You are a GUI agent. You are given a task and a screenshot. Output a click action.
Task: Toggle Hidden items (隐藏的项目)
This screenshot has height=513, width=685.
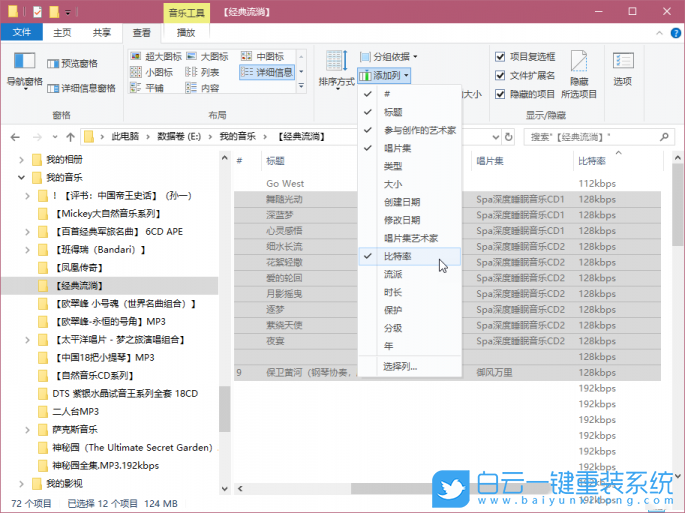(525, 94)
